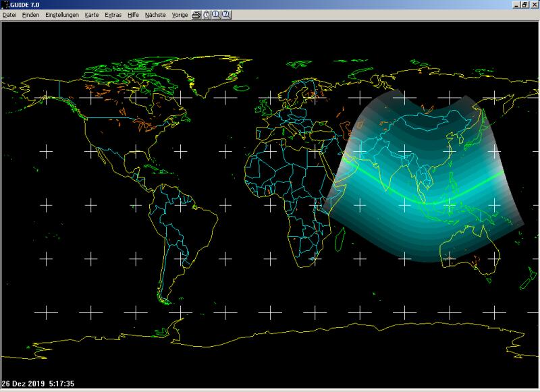This screenshot has height=392, width=540.
Task: Click the second magnifier icon in toolbar
Action: (226, 15)
